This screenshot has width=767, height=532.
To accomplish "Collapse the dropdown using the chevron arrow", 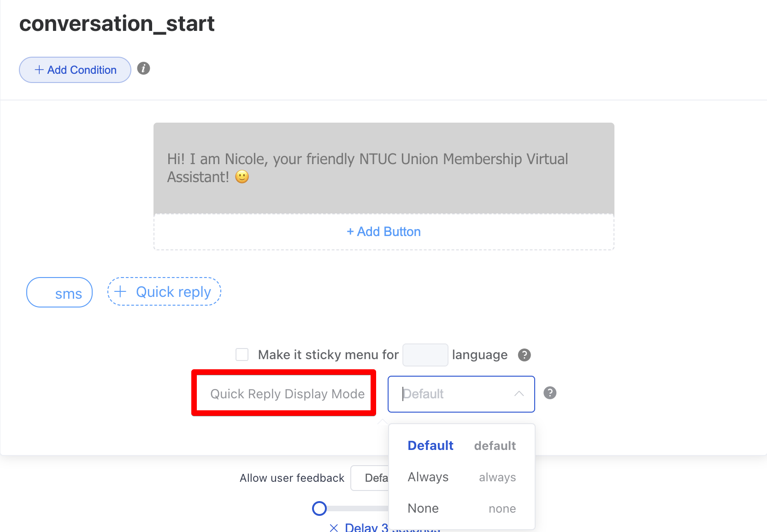I will point(519,394).
